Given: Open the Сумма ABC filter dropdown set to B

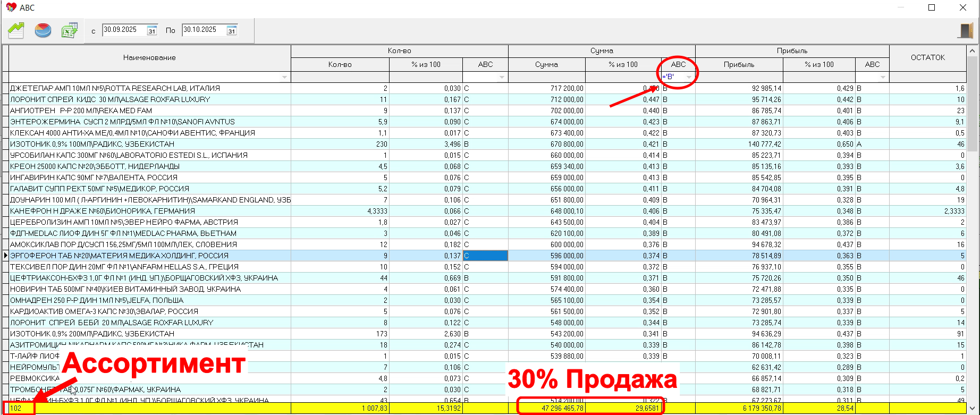Looking at the screenshot, I should pos(689,77).
